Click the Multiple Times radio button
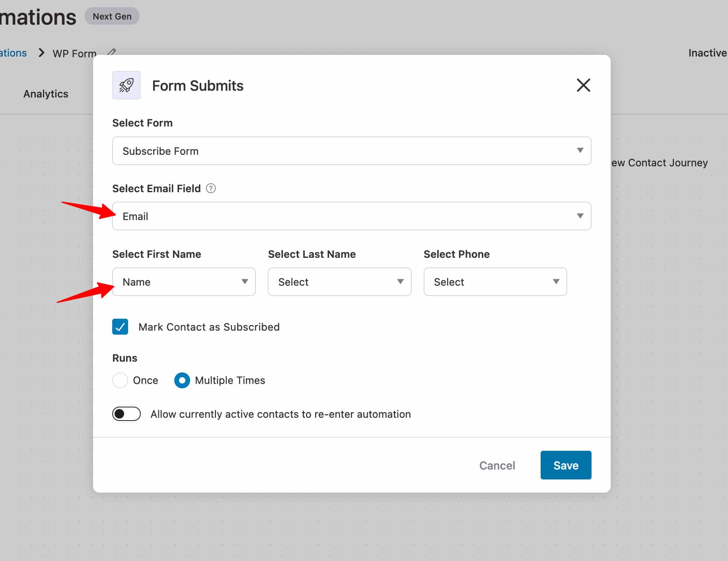 click(182, 380)
